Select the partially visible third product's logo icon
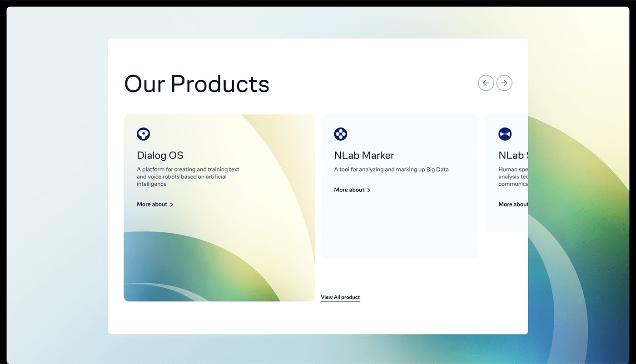 tap(505, 134)
